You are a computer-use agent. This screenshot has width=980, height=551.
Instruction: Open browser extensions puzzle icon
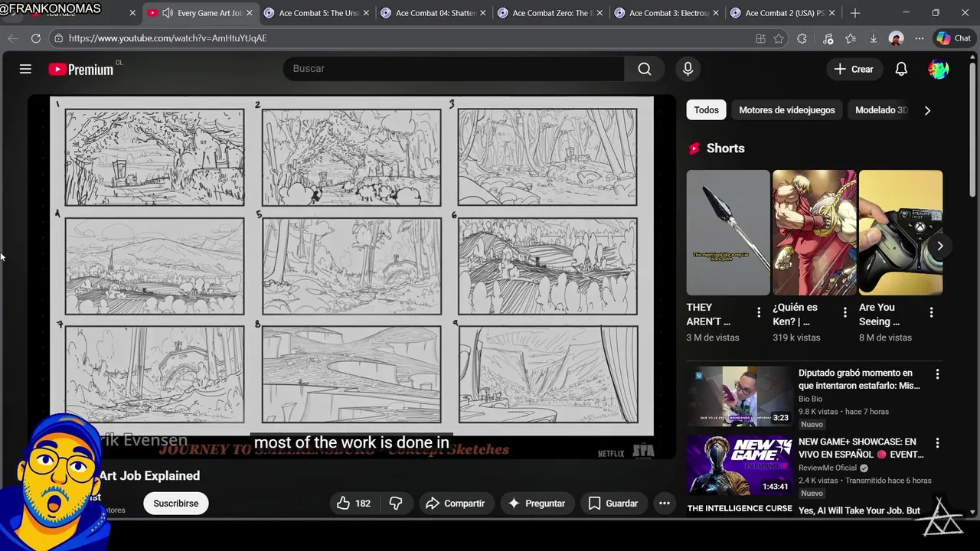coord(802,38)
